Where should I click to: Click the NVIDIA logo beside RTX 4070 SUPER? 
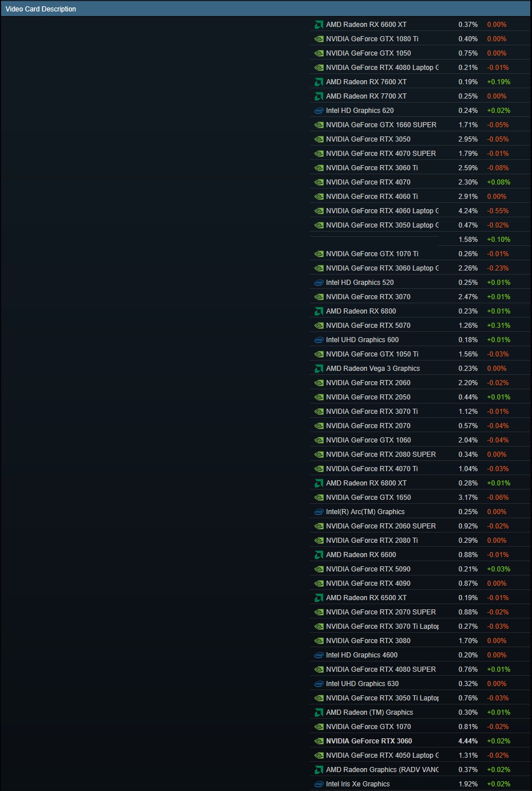(x=319, y=154)
